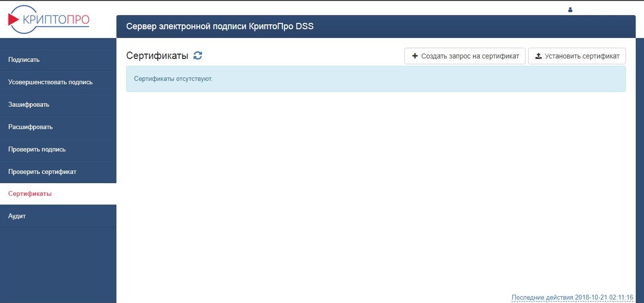
Task: Select Расшифровать menu item
Action: [58, 127]
